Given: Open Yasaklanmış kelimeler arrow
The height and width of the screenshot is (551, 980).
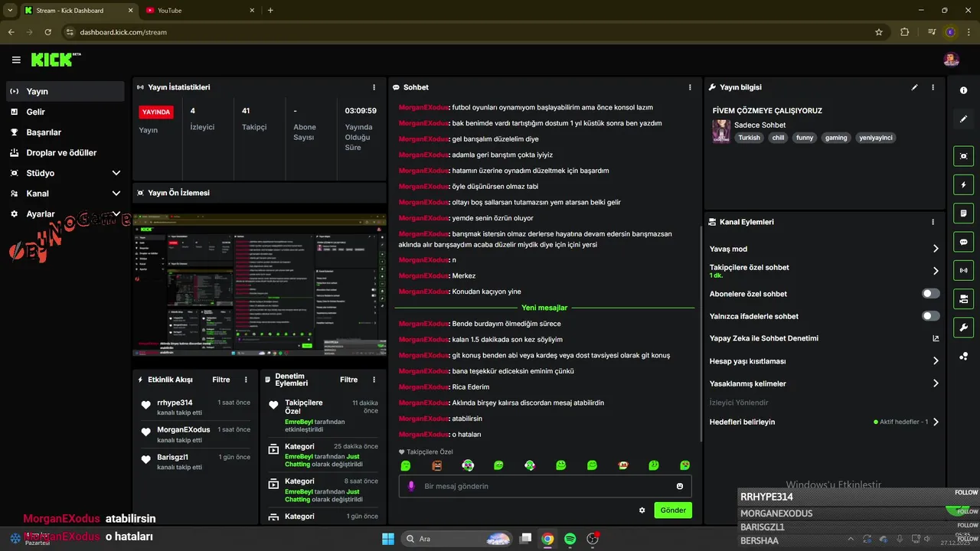Looking at the screenshot, I should coord(936,383).
